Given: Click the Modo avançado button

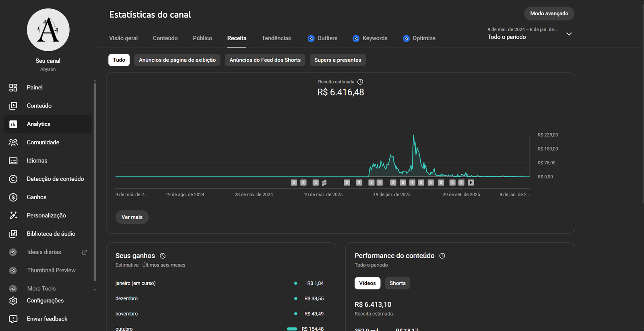Looking at the screenshot, I should click(x=549, y=14).
